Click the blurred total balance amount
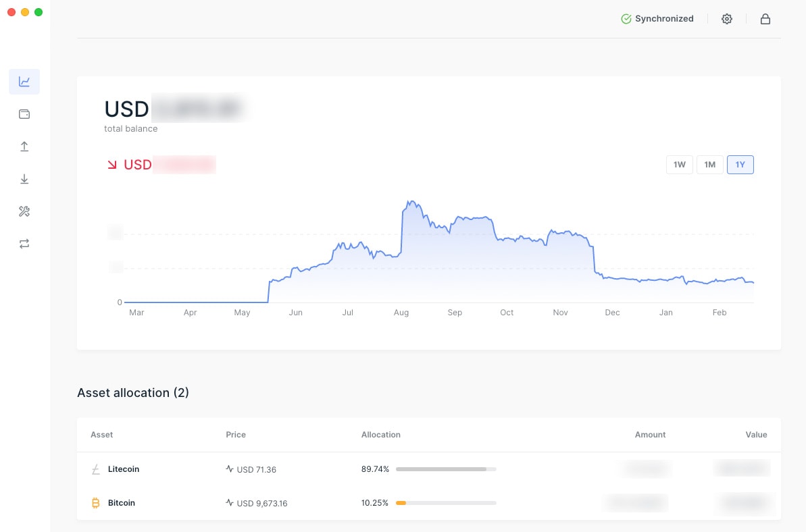806x532 pixels. coord(196,109)
